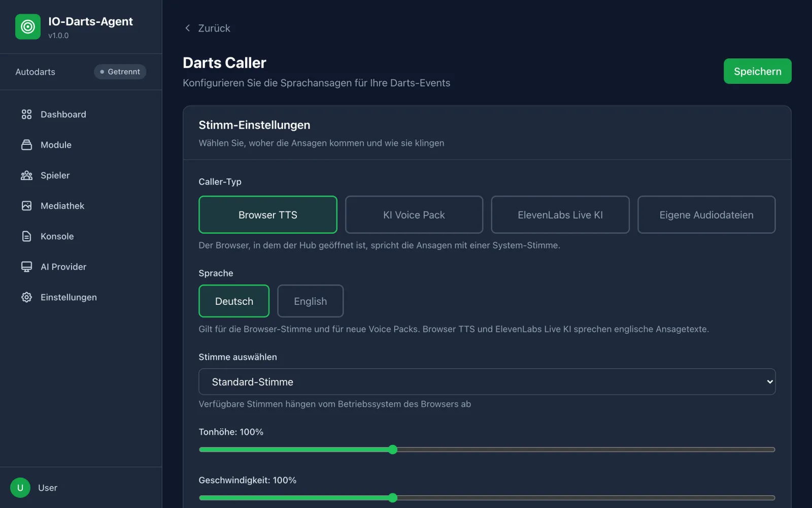
Task: Go to the Module page
Action: (56, 145)
